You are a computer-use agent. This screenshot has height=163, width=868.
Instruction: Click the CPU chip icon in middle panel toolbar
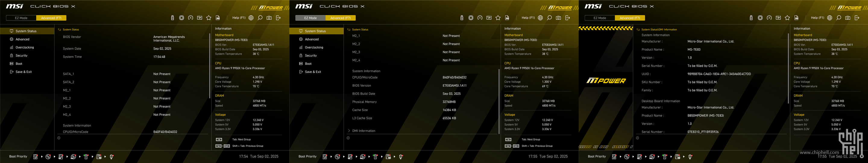coord(471,18)
